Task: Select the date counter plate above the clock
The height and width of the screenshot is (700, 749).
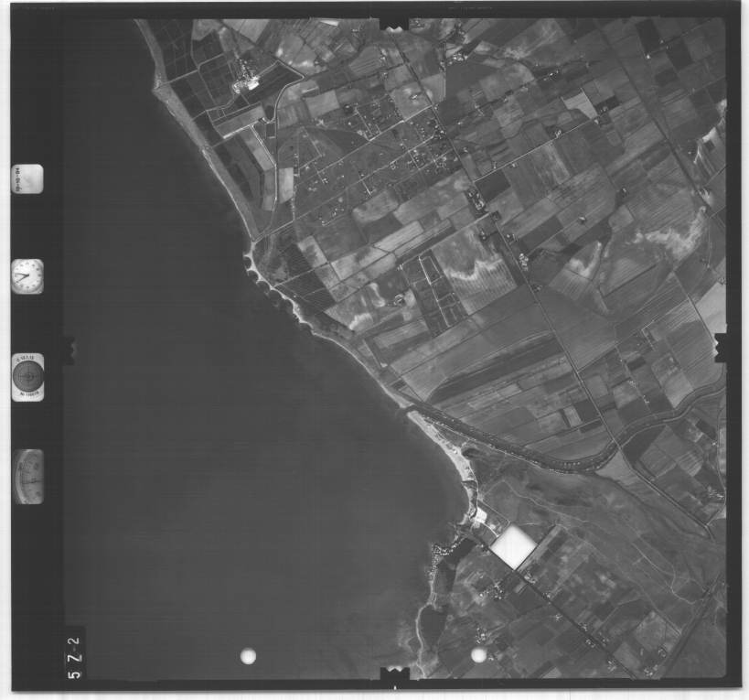Action: 27,178
